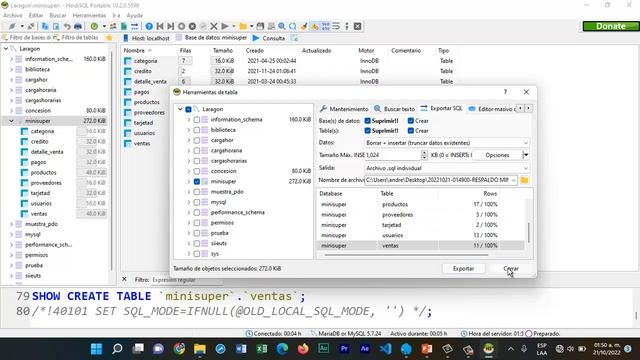Check the prueba database checkbox
The width and height of the screenshot is (640, 360).
coord(197,233)
